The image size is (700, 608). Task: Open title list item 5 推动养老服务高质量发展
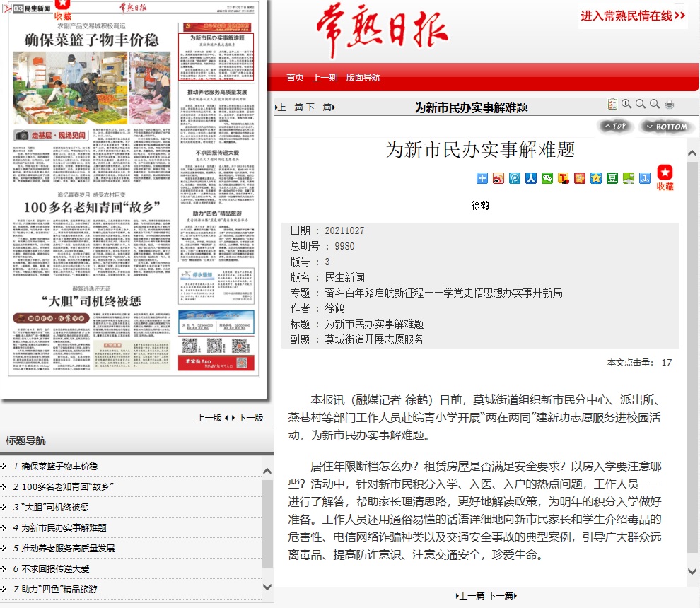tap(68, 549)
